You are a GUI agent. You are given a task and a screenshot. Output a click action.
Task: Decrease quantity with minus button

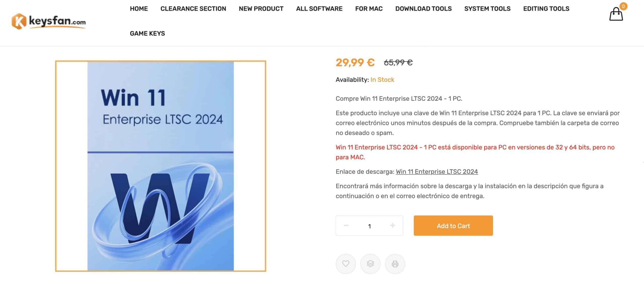[346, 226]
